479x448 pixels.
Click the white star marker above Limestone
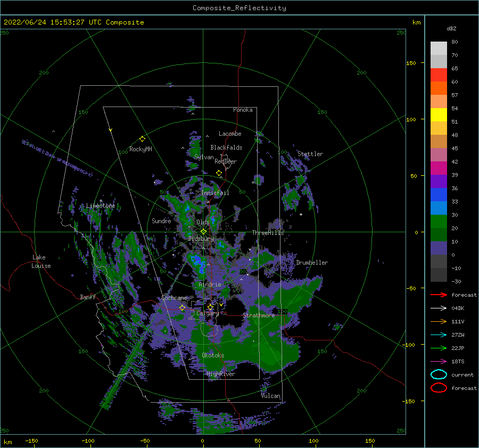(101, 201)
